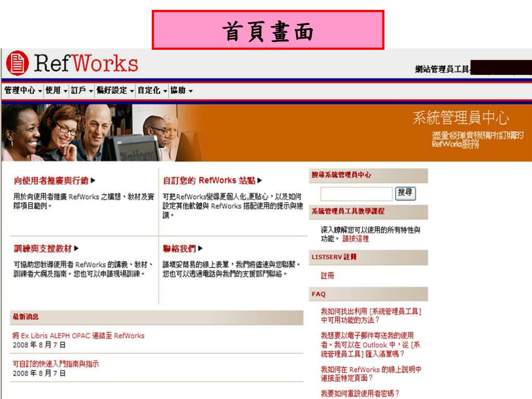Click the 搜尋系統管理員中心 section header
Image resolution: width=532 pixels, height=399 pixels.
[368, 175]
